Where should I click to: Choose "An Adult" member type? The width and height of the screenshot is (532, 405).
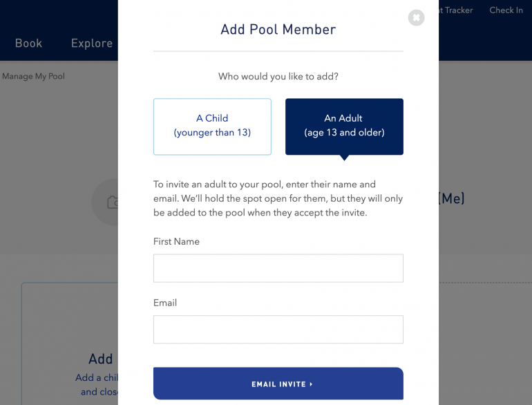(x=344, y=126)
